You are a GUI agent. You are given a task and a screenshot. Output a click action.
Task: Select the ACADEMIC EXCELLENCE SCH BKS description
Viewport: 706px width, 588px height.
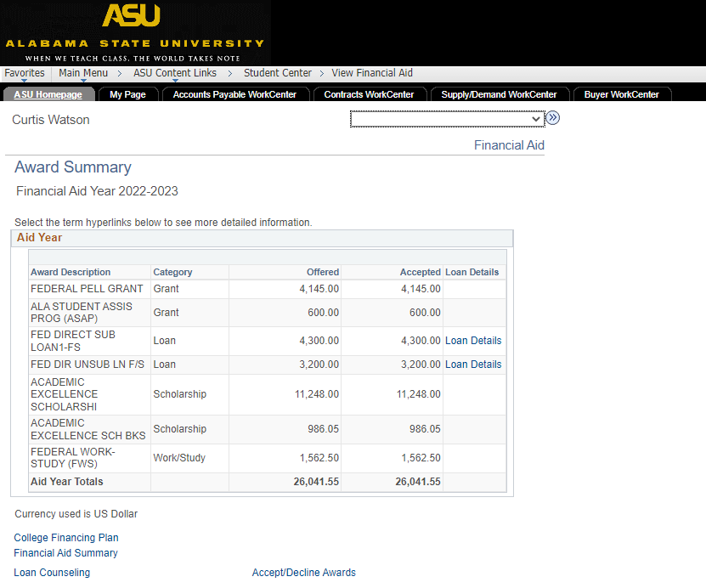88,429
